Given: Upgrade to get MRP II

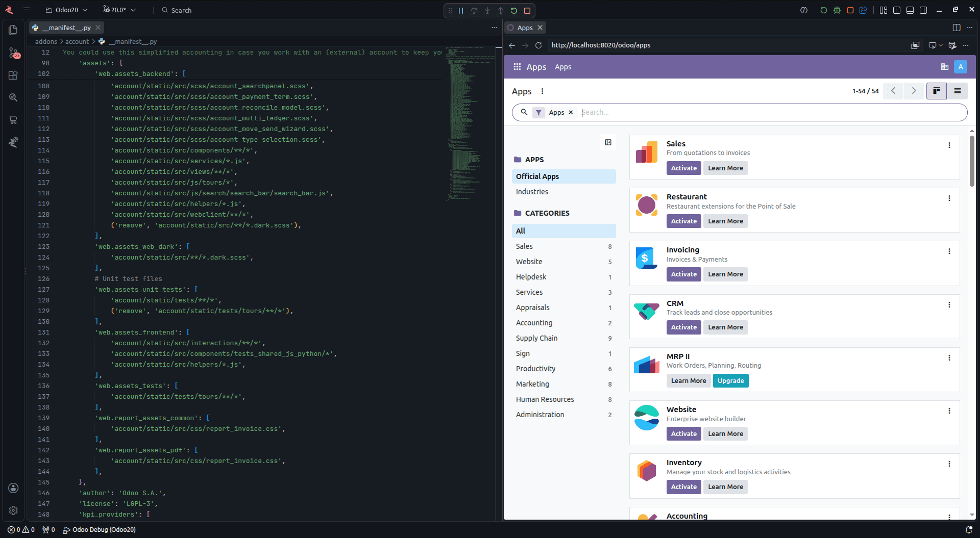Looking at the screenshot, I should (730, 381).
